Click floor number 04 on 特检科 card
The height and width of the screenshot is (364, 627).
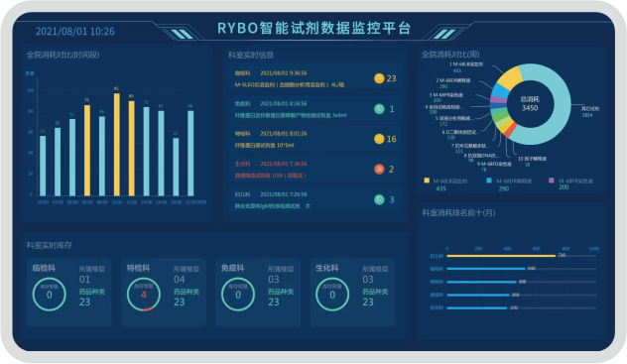tap(180, 280)
